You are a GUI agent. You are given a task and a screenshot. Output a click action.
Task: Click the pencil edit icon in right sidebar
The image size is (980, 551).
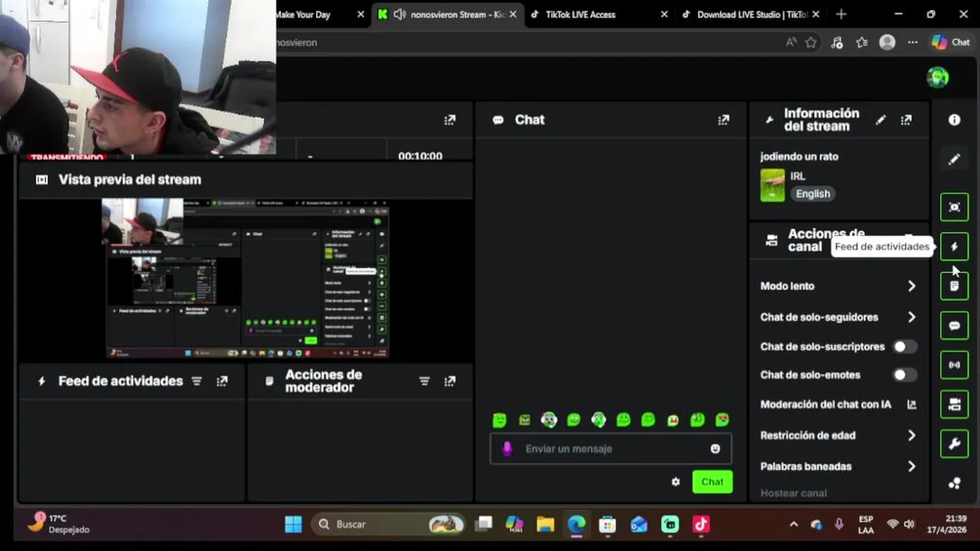point(954,159)
